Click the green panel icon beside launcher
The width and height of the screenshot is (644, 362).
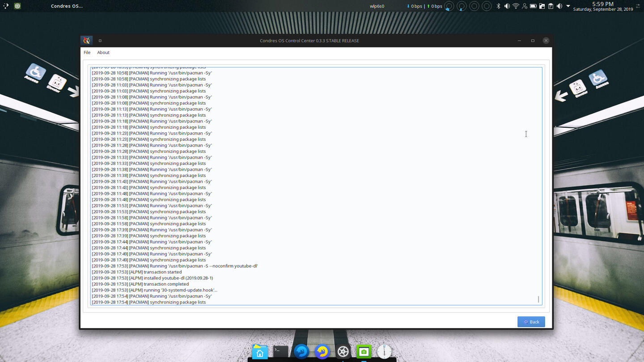point(17,6)
